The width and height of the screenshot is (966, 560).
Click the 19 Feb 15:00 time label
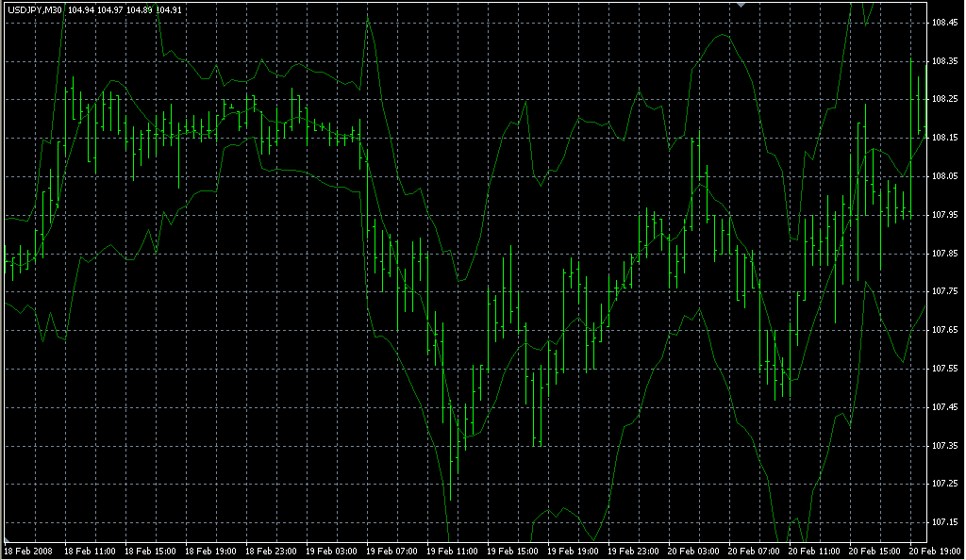pos(512,552)
